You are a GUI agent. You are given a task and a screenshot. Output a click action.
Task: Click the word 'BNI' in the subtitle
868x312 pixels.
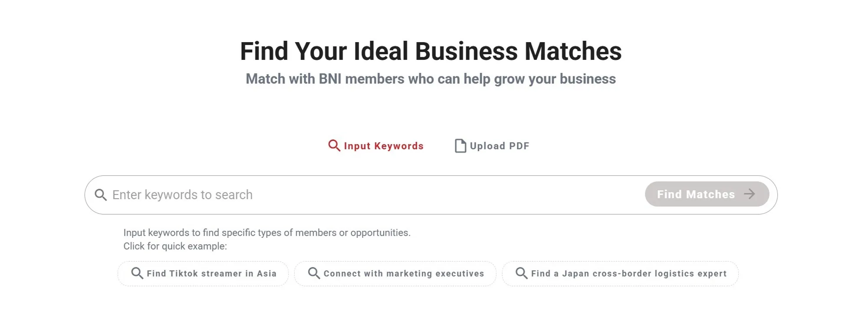pos(330,79)
